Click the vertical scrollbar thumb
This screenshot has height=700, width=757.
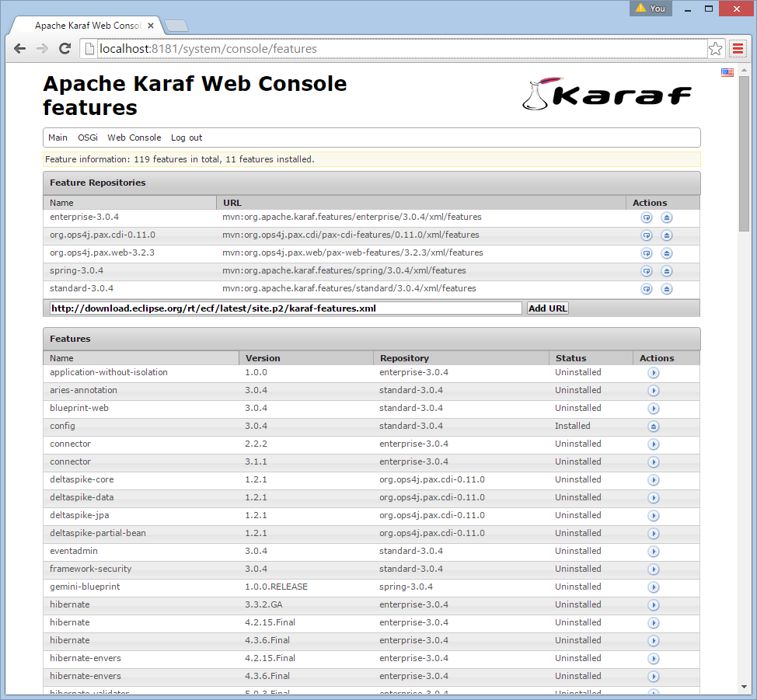point(744,154)
